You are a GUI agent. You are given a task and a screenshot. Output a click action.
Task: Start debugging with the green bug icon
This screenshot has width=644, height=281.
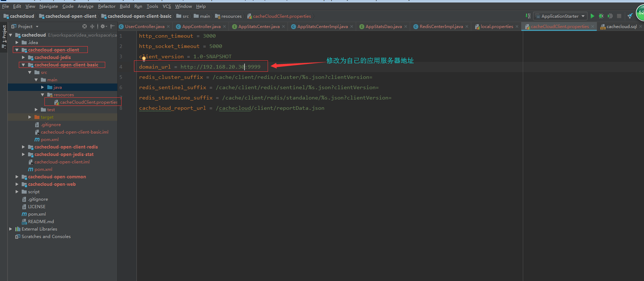[601, 16]
